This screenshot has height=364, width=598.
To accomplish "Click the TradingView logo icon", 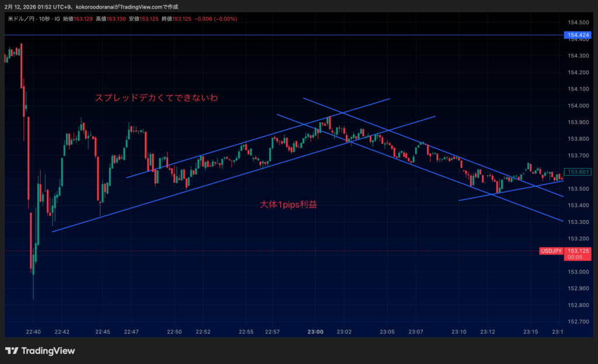I will (12, 351).
